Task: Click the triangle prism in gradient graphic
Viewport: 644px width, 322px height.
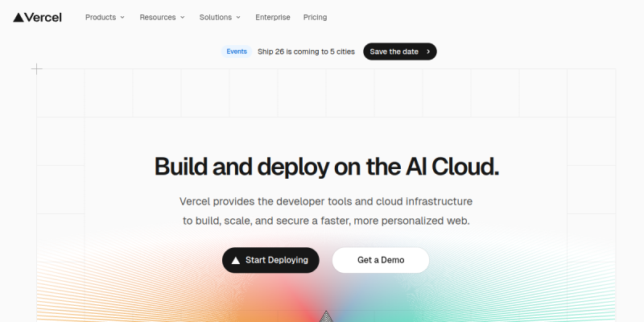Action: 326,316
